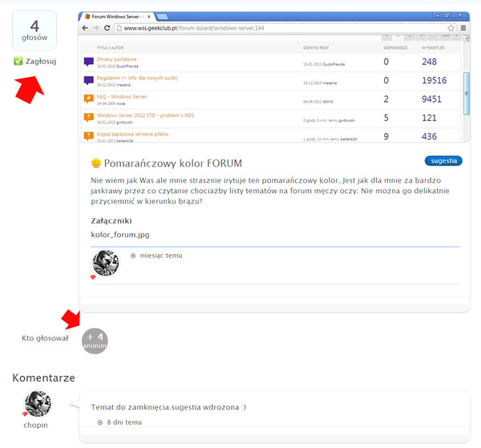Open the FAQ - Windows Server topic

pos(122,97)
